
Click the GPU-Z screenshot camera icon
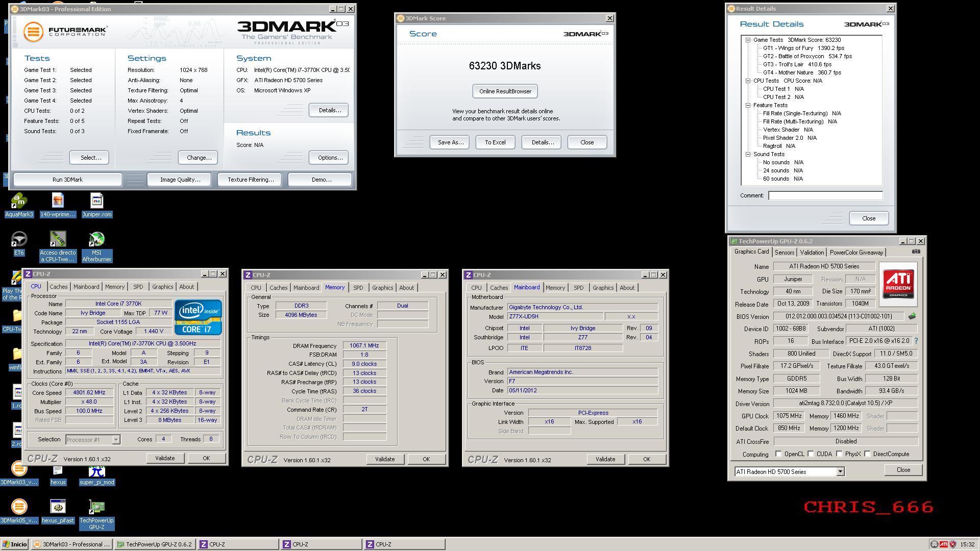click(x=916, y=252)
